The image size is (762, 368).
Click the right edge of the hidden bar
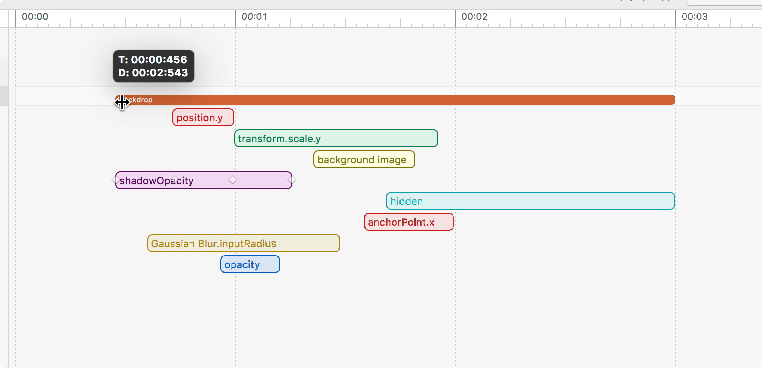(674, 201)
